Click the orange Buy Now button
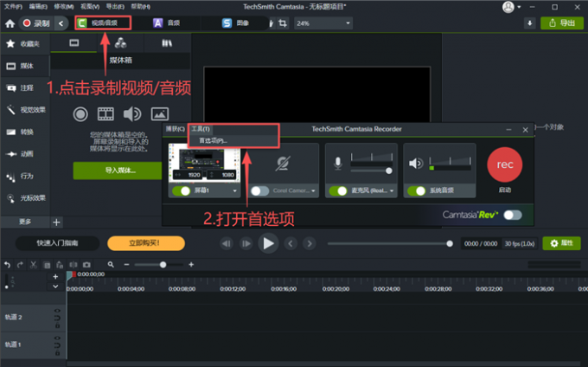 (x=146, y=243)
